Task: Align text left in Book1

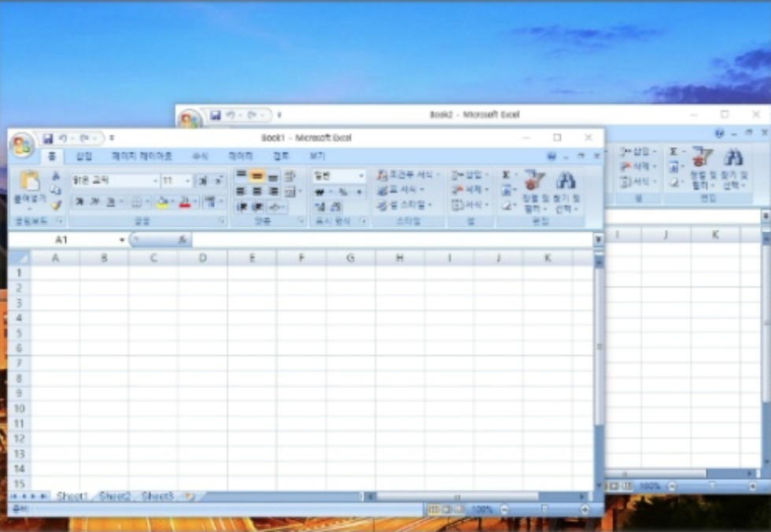Action: [241, 191]
